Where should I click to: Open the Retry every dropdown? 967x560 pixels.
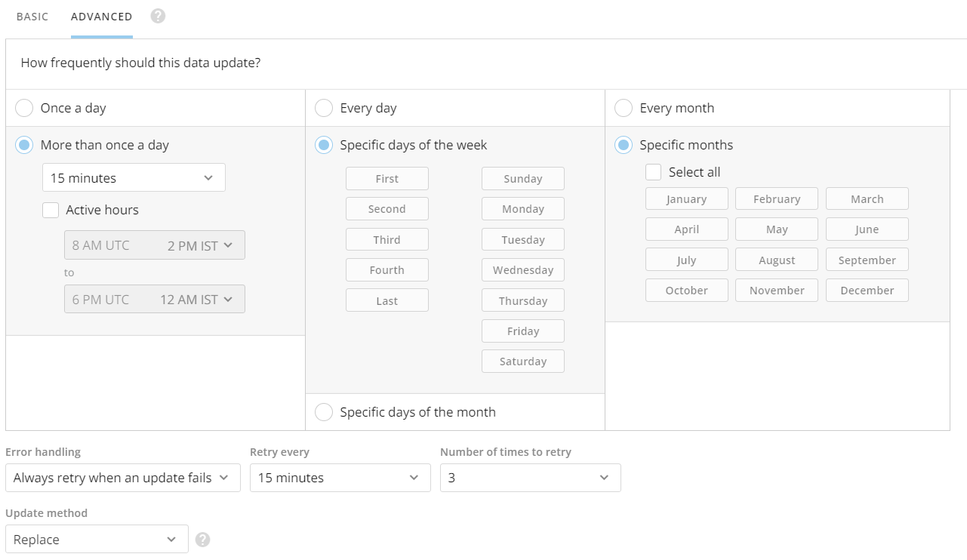pos(339,478)
